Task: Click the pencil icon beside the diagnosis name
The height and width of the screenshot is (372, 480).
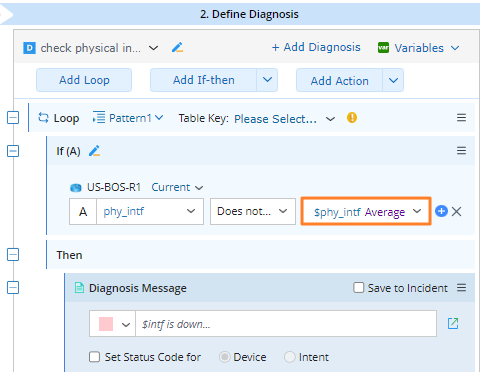Action: click(177, 48)
